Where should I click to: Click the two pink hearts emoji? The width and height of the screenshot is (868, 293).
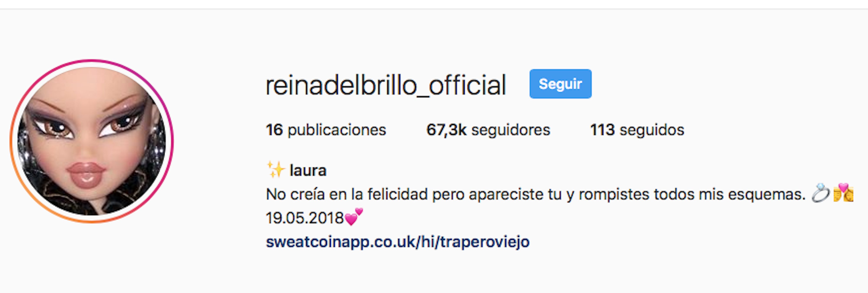[354, 216]
